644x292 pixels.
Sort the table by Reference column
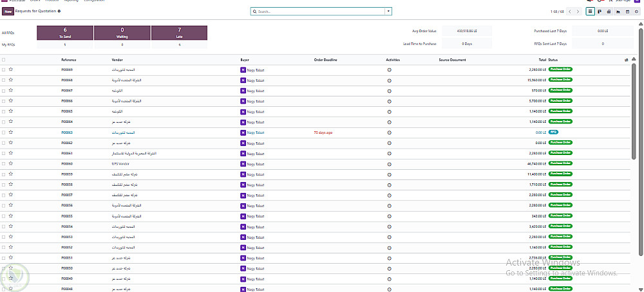tap(69, 60)
